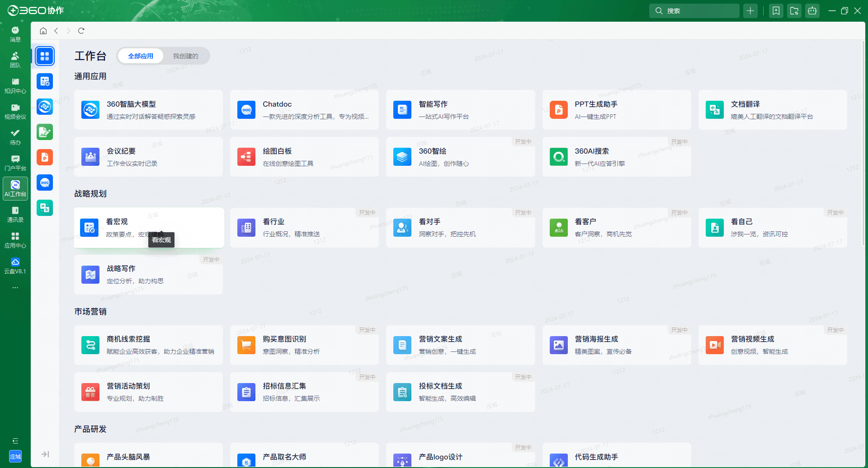Show more sidebar items via ellipsis
The height and width of the screenshot is (468, 868).
coord(15,287)
